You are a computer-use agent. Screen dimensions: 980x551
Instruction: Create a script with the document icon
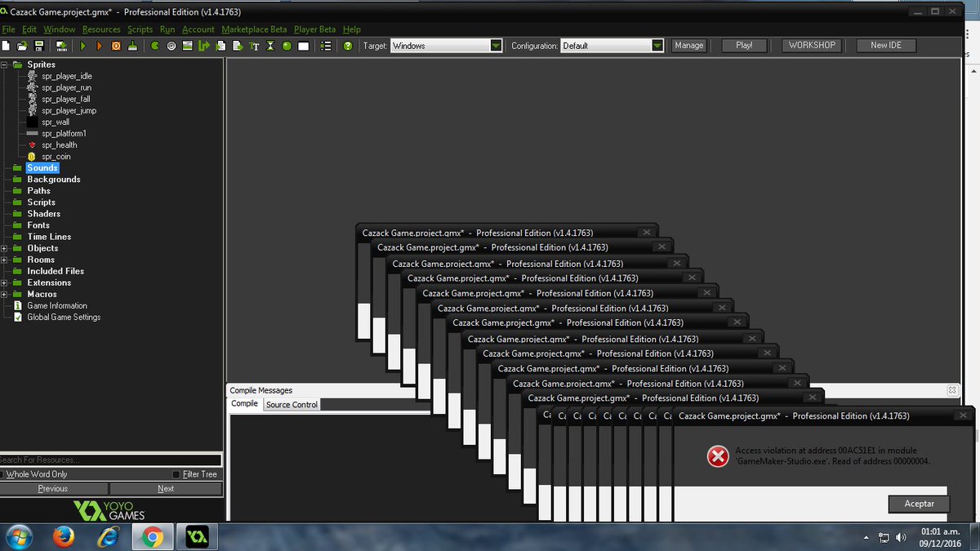[220, 46]
